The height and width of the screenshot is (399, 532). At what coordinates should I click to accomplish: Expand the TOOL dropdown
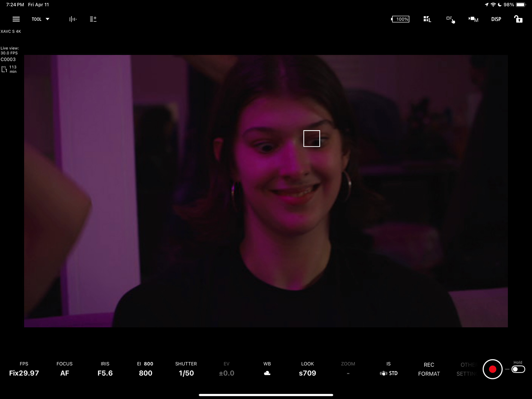40,19
